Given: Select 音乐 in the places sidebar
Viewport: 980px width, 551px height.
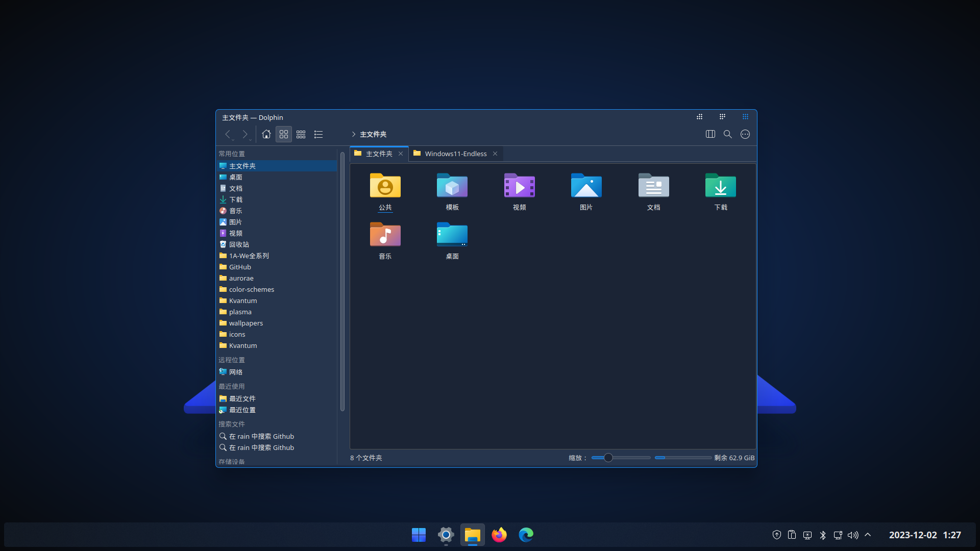Looking at the screenshot, I should [x=277, y=211].
